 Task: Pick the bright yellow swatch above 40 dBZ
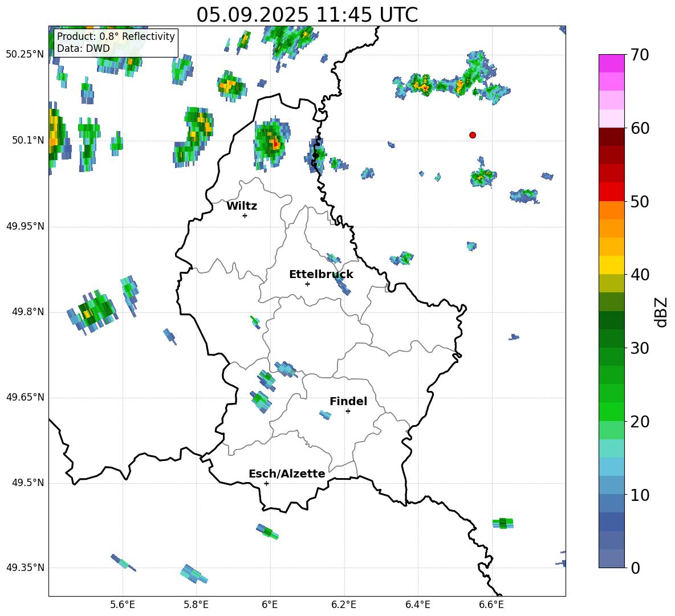pyautogui.click(x=612, y=265)
